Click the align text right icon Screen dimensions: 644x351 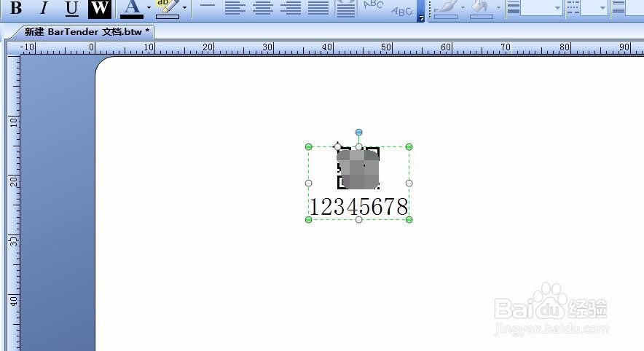coord(291,8)
